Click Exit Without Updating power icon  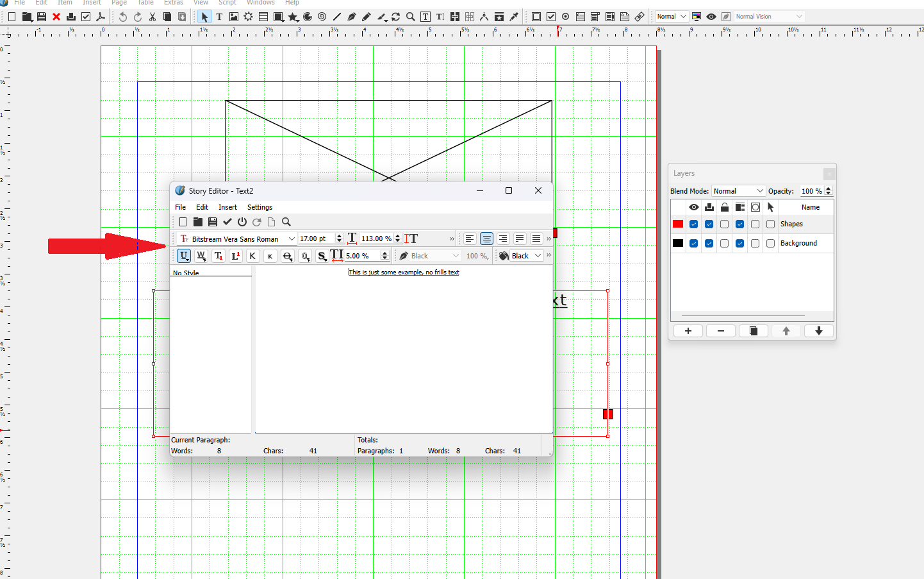click(x=242, y=222)
